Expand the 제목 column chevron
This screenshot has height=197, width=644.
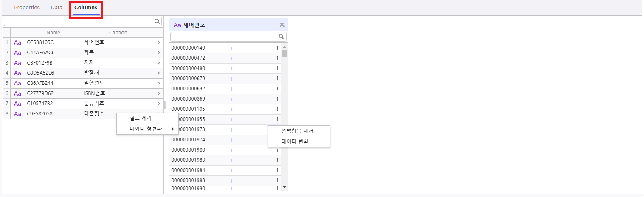158,53
